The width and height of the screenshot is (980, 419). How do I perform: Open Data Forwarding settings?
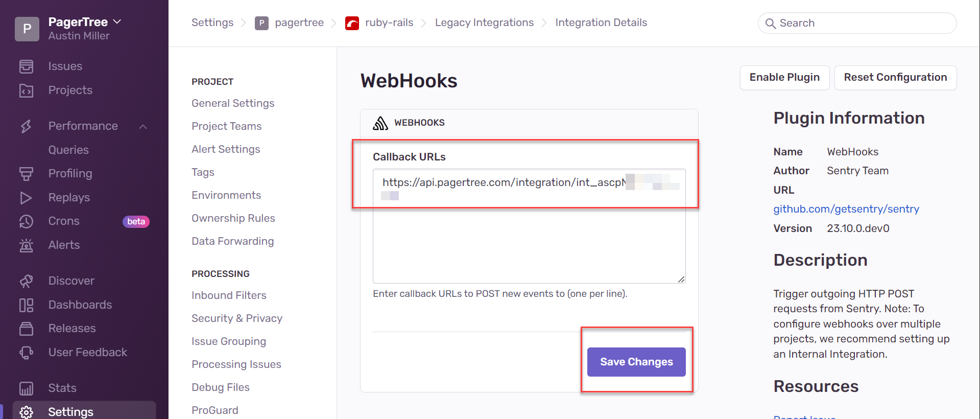coord(232,241)
